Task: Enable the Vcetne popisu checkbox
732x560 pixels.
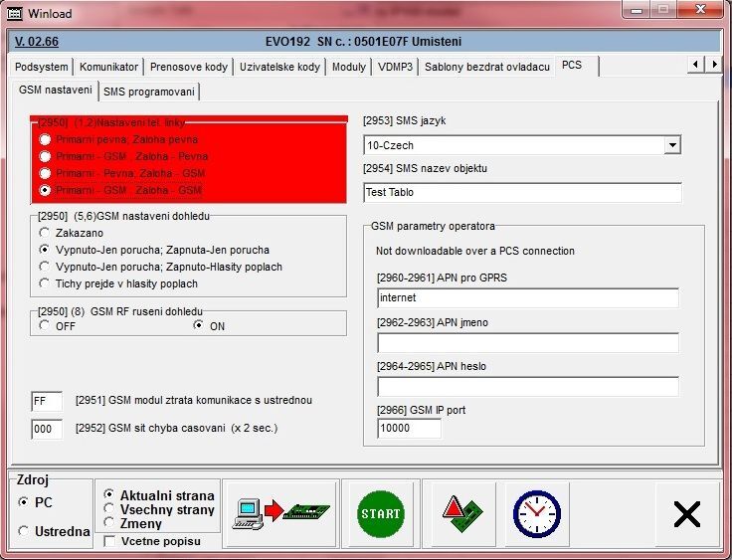Action: [109, 541]
